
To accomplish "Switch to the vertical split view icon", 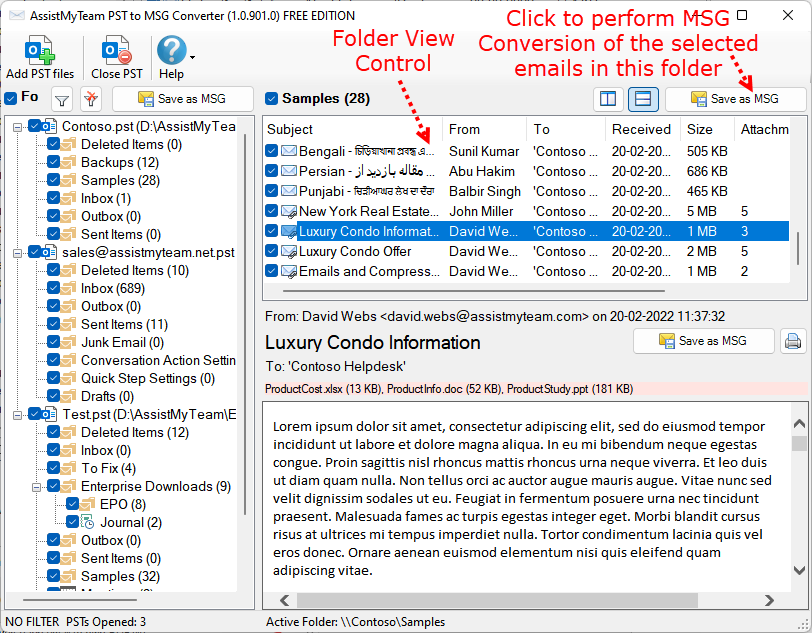I will (607, 99).
